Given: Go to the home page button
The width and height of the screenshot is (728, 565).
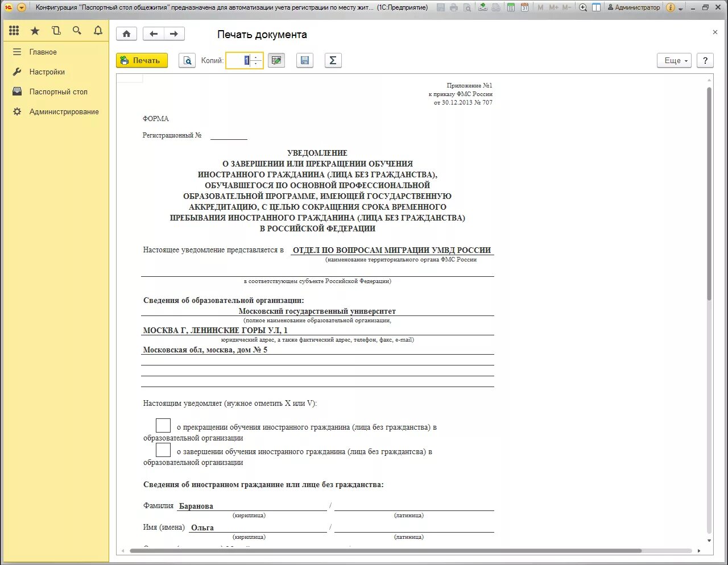Looking at the screenshot, I should 126,34.
